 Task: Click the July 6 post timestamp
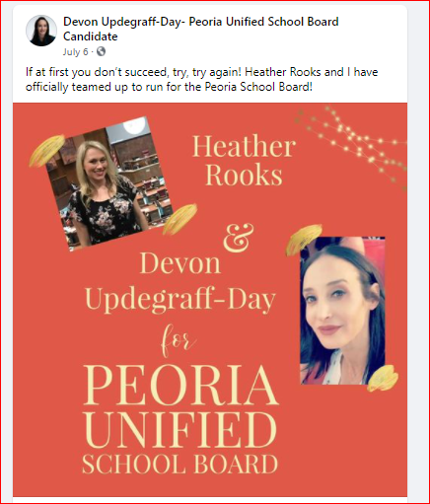tap(75, 52)
